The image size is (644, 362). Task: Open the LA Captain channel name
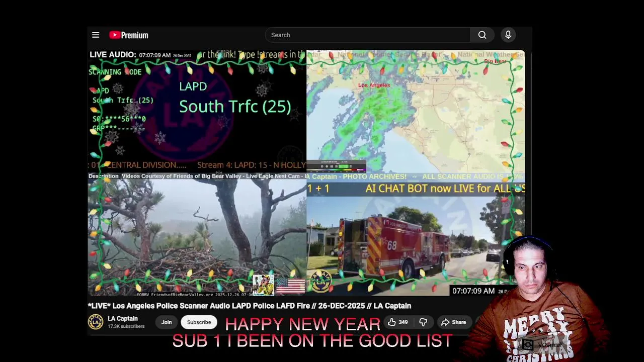coord(122,318)
